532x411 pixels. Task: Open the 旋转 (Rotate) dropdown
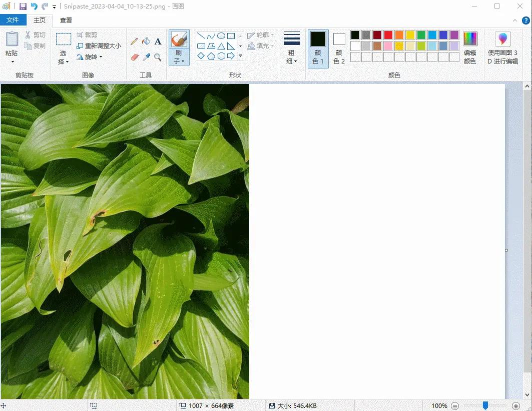click(x=90, y=56)
